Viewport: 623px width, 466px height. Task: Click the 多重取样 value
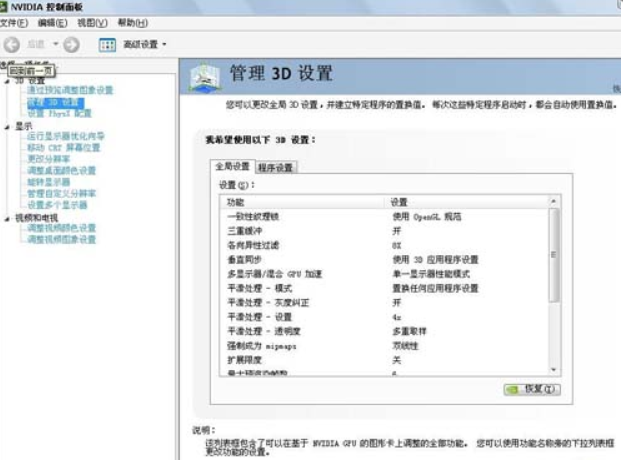(409, 331)
